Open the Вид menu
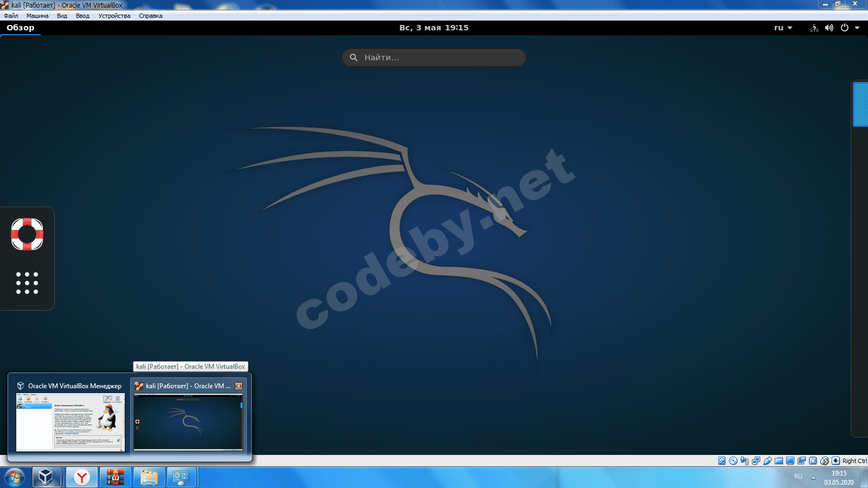Screen dimensions: 868x488 (62, 16)
